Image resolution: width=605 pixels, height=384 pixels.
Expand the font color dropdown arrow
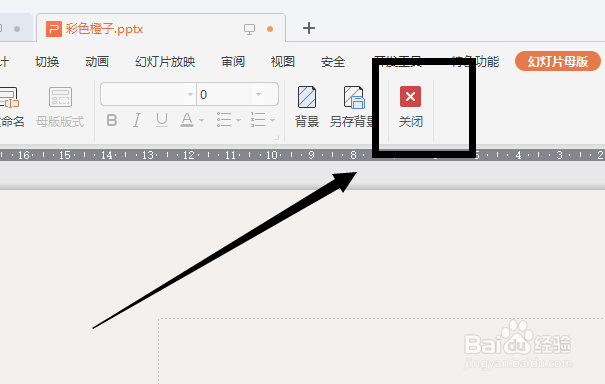[201, 121]
